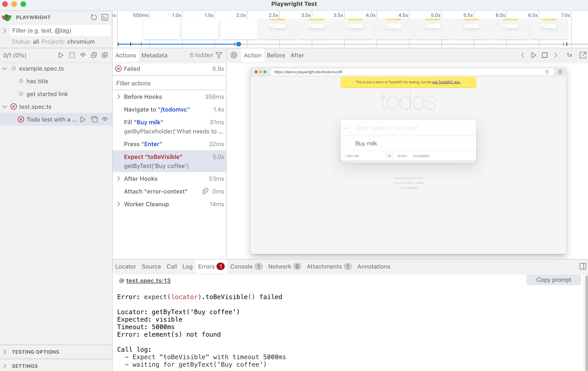Toggle the sidebar layout icon in bottom panel
This screenshot has width=588, height=371.
click(583, 266)
